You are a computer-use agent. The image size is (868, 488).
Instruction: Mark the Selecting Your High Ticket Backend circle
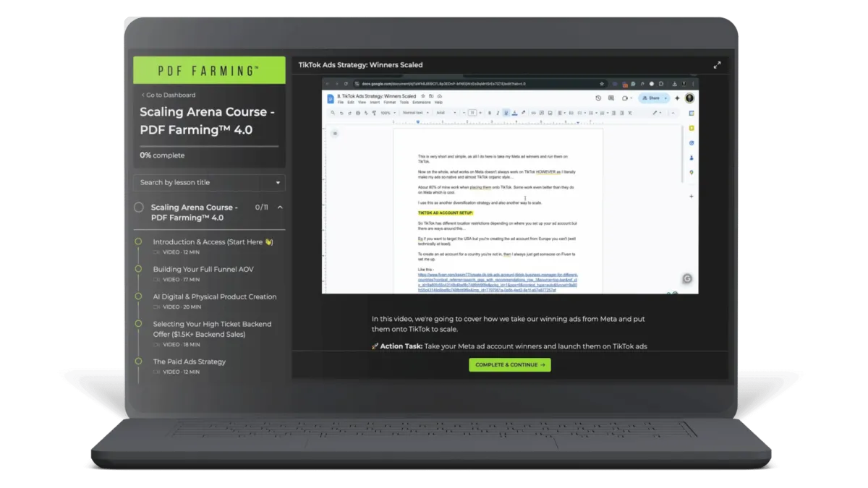[x=138, y=324]
